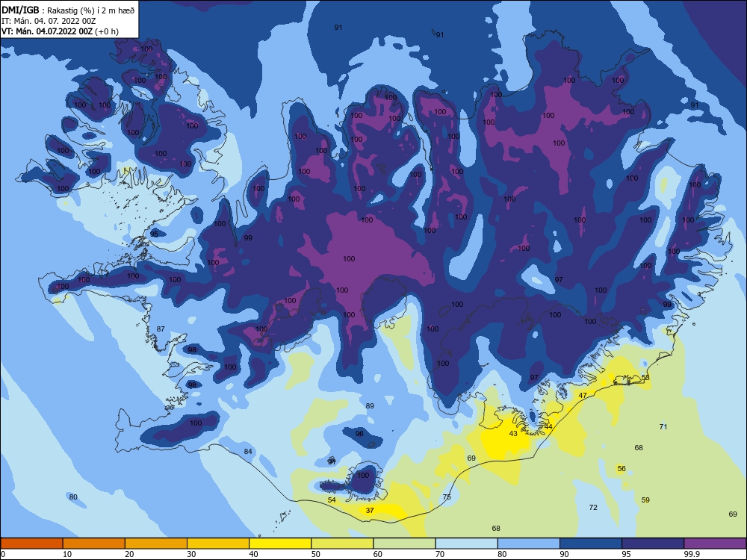Image resolution: width=747 pixels, height=560 pixels.
Task: Click the humidity value '84' on the map
Action: point(248,452)
